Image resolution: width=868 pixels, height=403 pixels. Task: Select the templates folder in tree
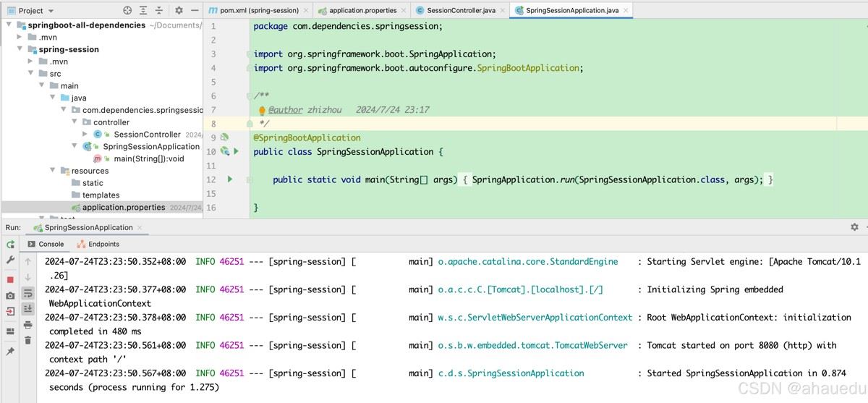pos(101,195)
